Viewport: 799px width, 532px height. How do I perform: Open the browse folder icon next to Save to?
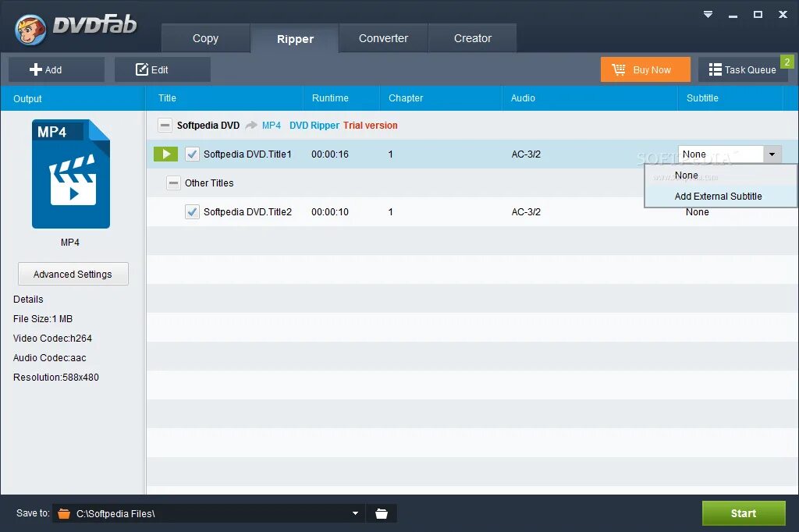pos(381,513)
